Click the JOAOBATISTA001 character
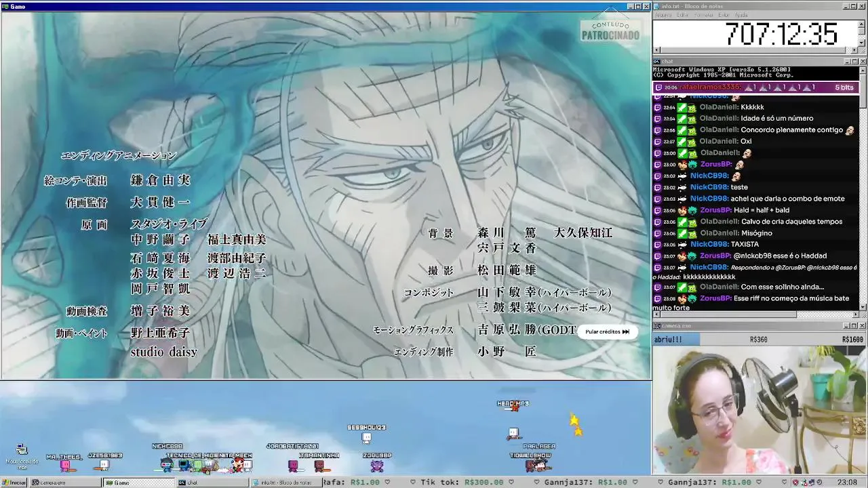Screen dimensions: 868x488 tap(293, 465)
